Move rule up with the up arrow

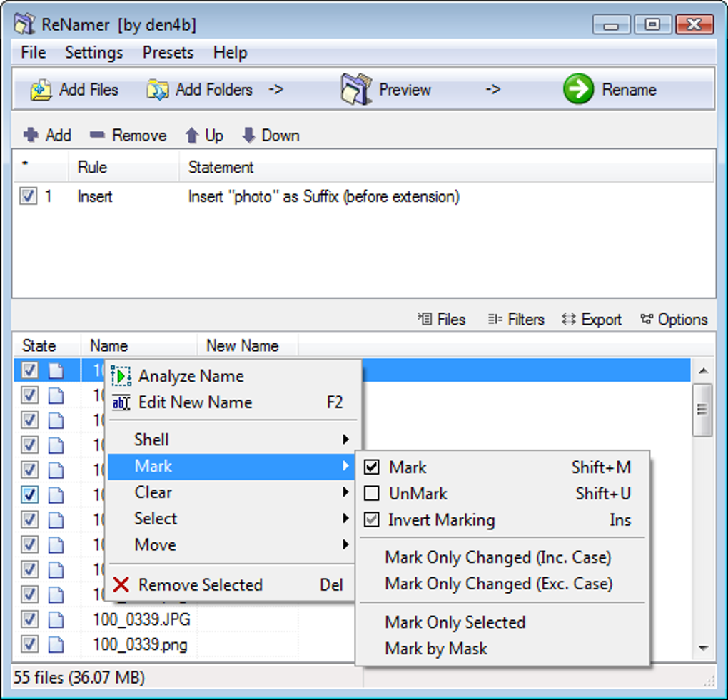[192, 136]
